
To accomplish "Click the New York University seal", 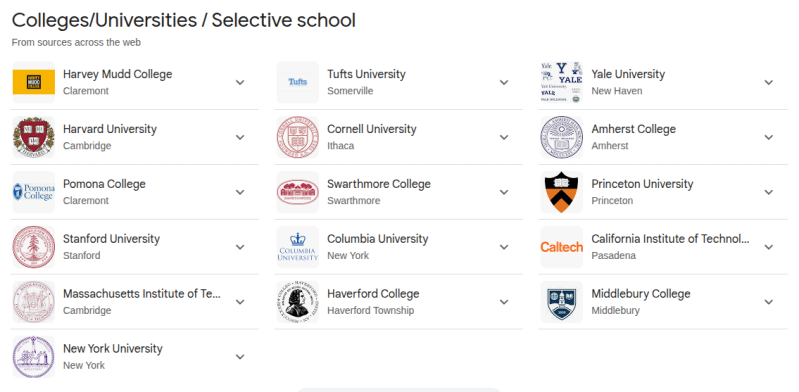I will [34, 357].
